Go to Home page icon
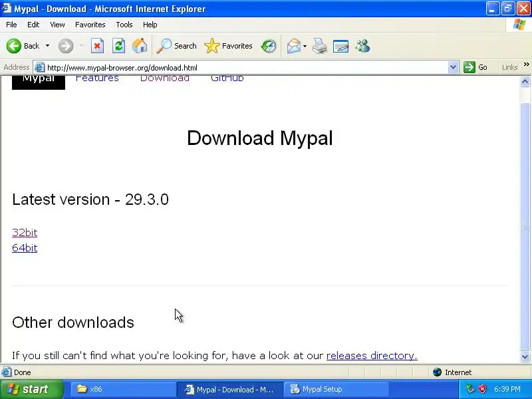This screenshot has height=399, width=532. pyautogui.click(x=140, y=46)
